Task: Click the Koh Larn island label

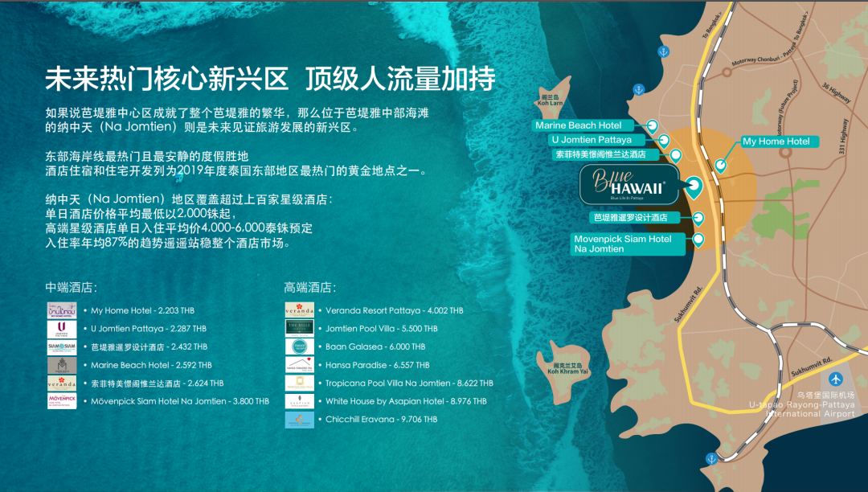Action: click(550, 100)
